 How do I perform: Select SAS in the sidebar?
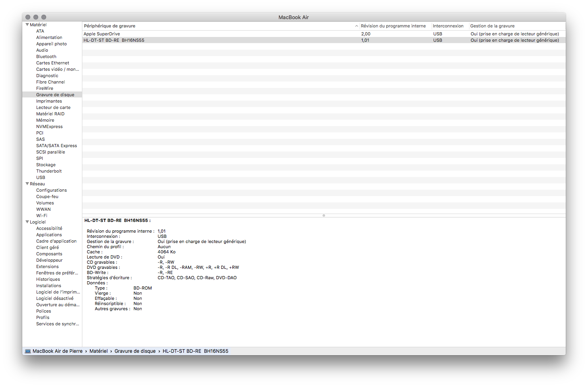(x=41, y=139)
